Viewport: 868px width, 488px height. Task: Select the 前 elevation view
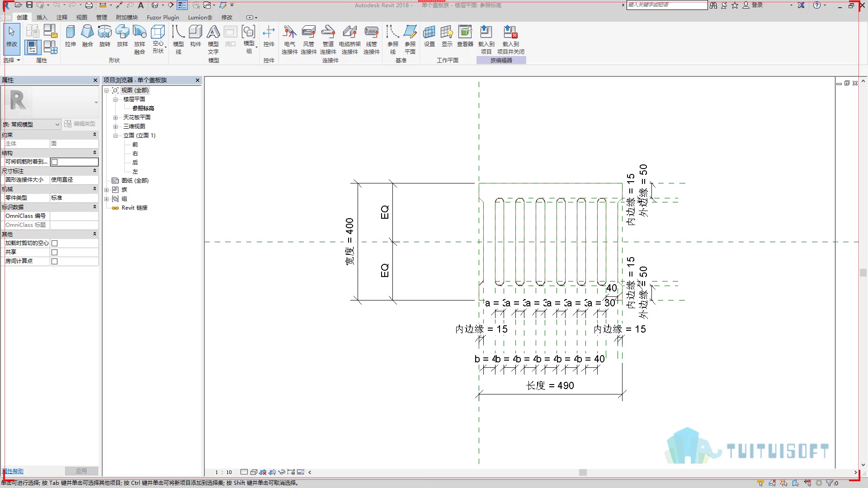pos(135,145)
